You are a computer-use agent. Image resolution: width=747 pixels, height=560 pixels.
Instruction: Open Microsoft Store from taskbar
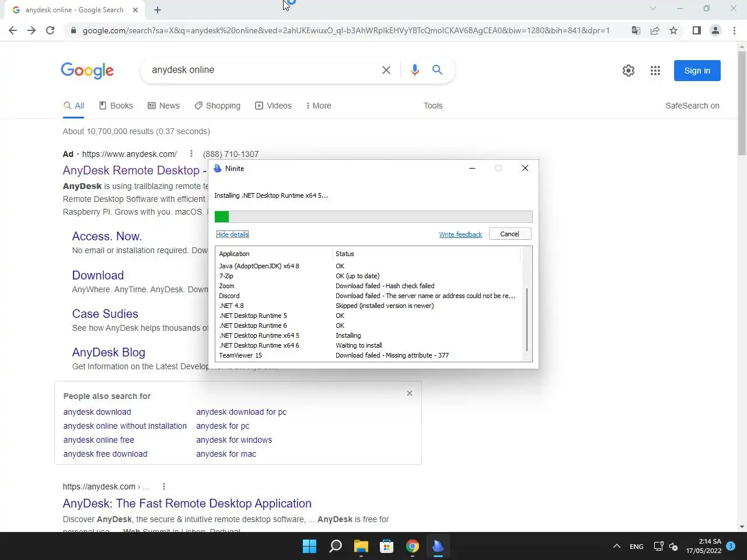click(387, 546)
